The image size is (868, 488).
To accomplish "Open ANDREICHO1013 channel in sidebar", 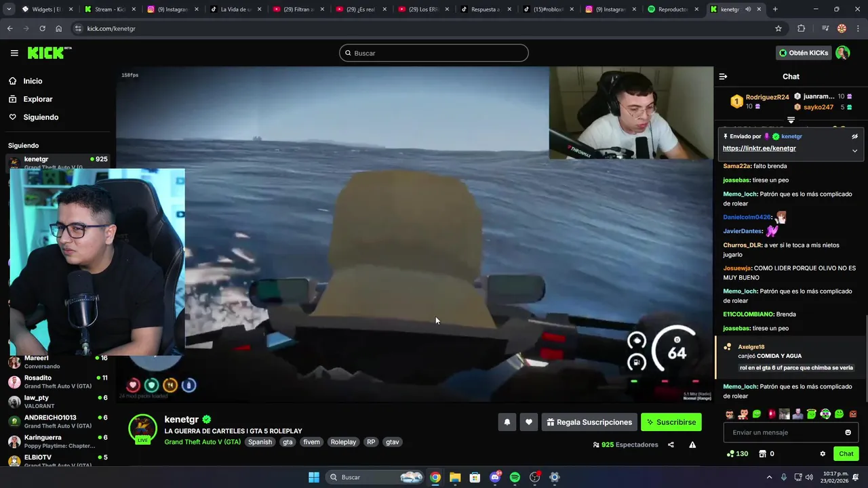I will click(58, 421).
